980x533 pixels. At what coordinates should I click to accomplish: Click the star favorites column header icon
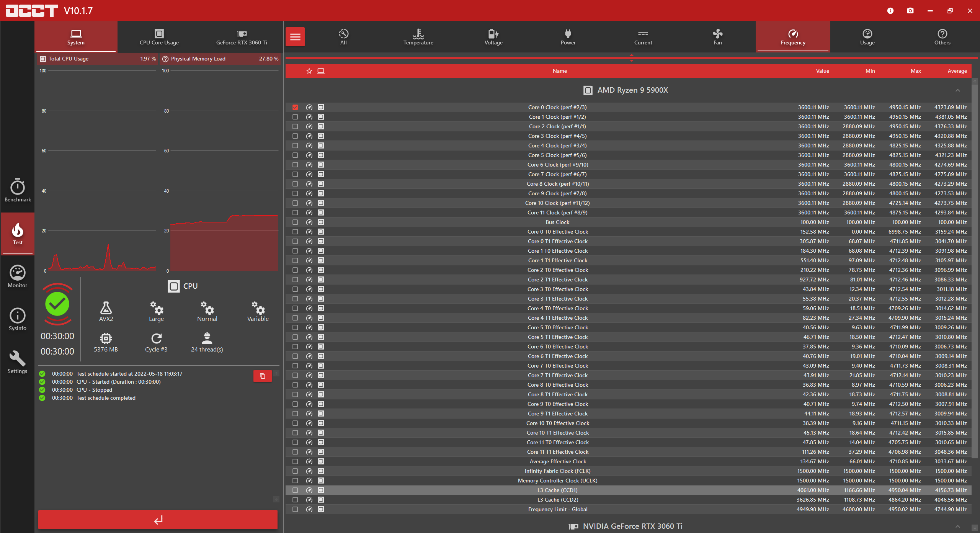coord(309,71)
